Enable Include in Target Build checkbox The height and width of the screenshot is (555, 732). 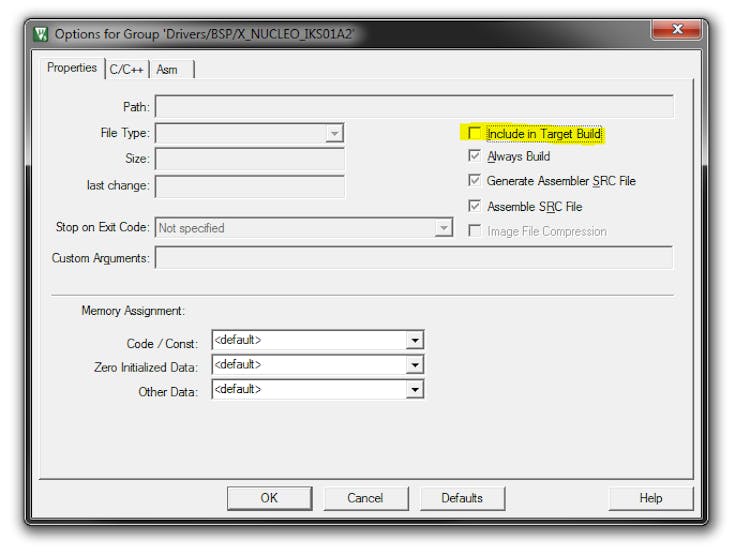click(474, 133)
